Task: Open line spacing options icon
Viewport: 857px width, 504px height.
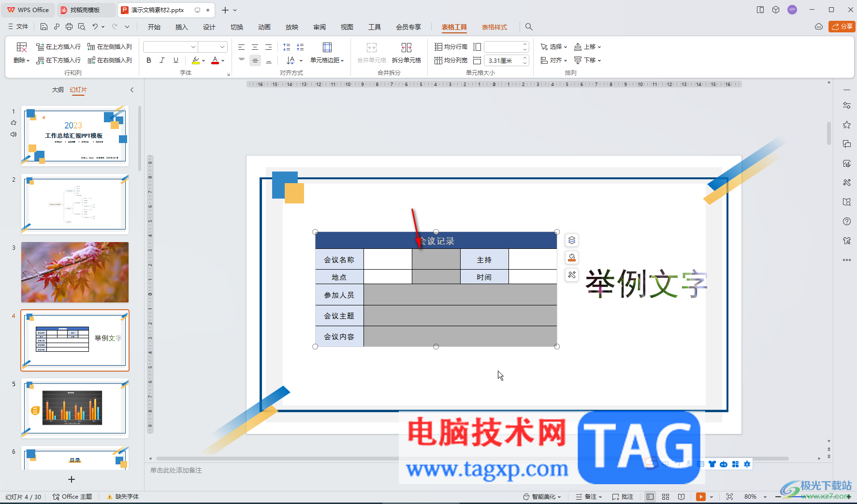Action: (x=287, y=47)
